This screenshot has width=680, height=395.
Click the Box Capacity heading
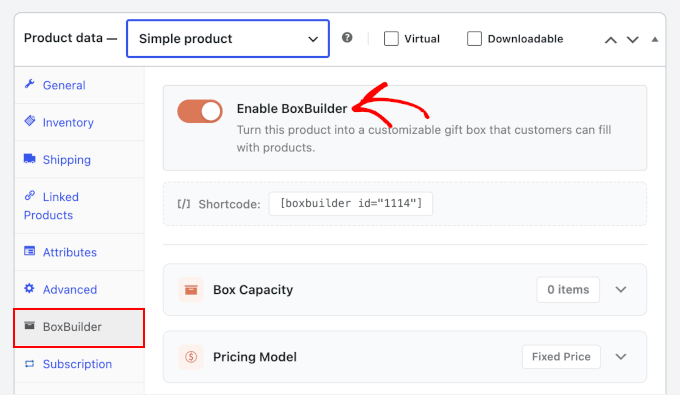coord(253,290)
